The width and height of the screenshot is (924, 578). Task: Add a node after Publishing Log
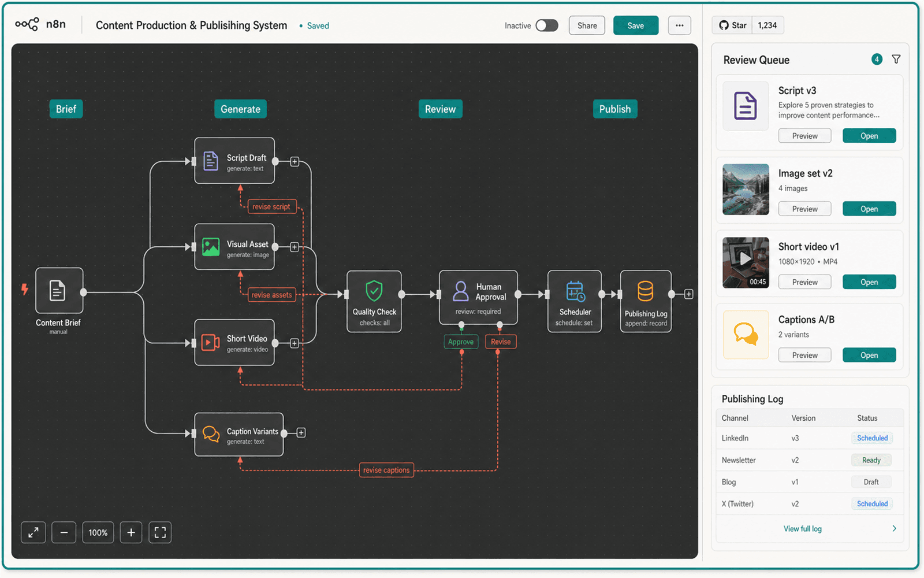688,294
